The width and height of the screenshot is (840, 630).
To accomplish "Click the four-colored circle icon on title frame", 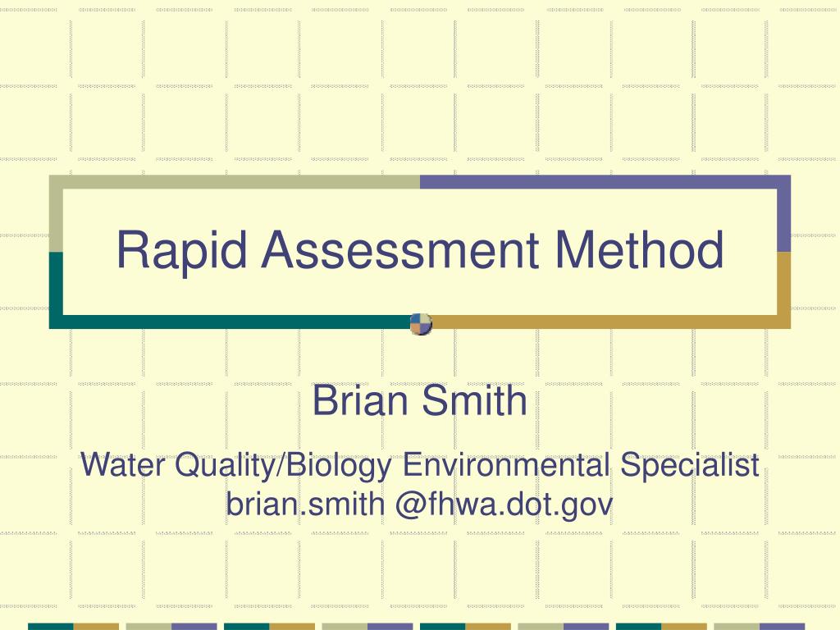I will coord(421,324).
